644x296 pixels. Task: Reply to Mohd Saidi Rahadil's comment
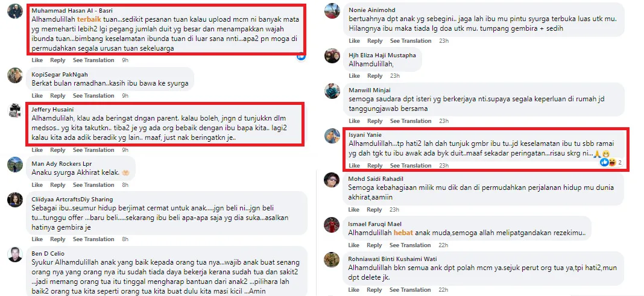click(374, 210)
